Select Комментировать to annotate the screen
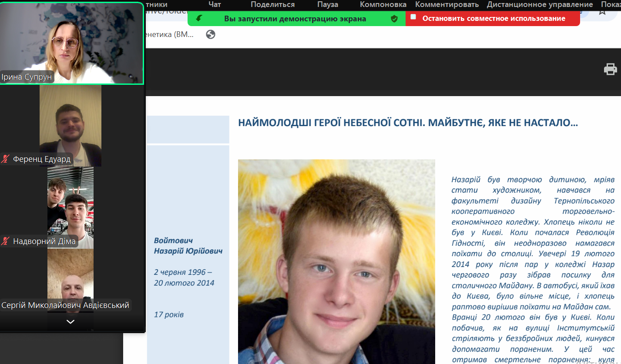This screenshot has height=364, width=621. coord(447,4)
